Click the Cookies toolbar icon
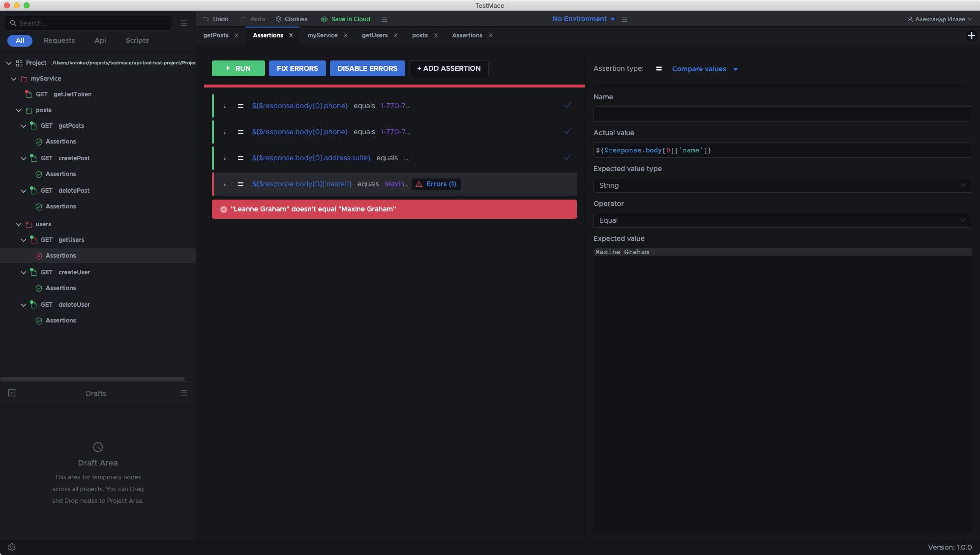 [x=278, y=19]
